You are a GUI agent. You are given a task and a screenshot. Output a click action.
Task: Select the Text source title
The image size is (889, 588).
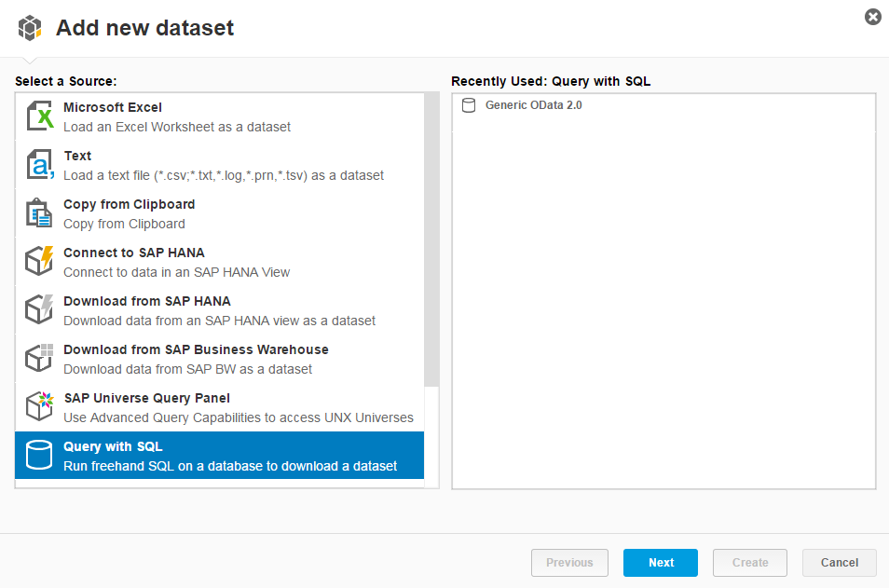[x=77, y=156]
